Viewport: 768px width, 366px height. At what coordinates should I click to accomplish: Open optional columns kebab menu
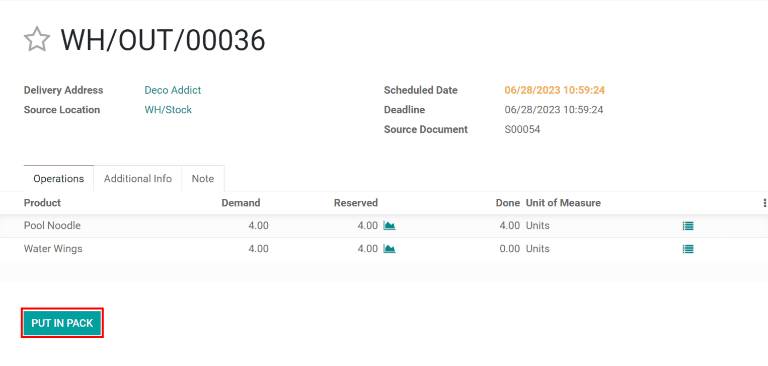765,203
